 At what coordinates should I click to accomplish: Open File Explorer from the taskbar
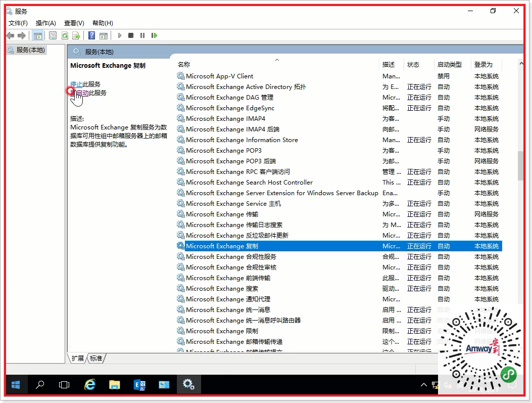pos(114,385)
